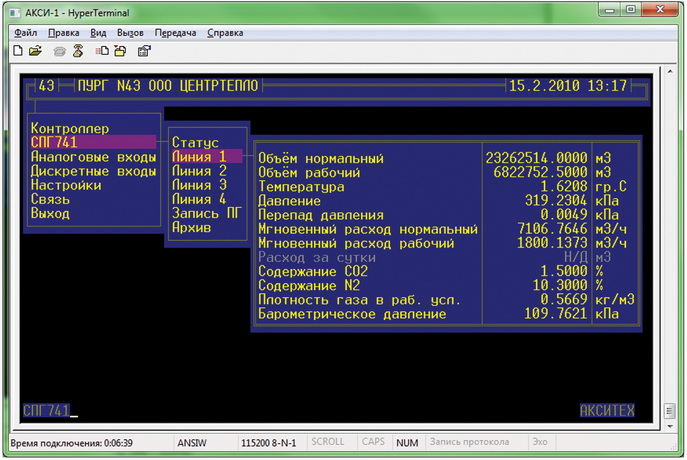
Task: Select Запись ПГ in the submenu
Action: point(207,213)
